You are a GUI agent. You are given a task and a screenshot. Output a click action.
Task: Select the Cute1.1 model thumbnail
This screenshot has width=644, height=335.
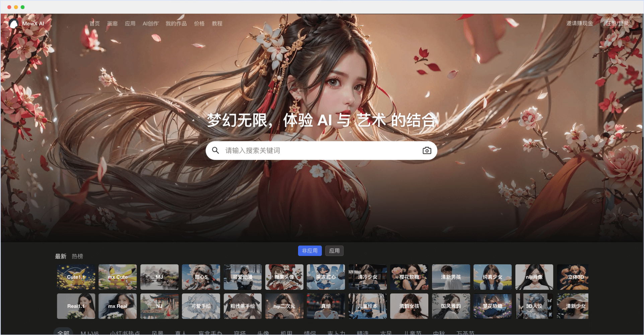(76, 277)
